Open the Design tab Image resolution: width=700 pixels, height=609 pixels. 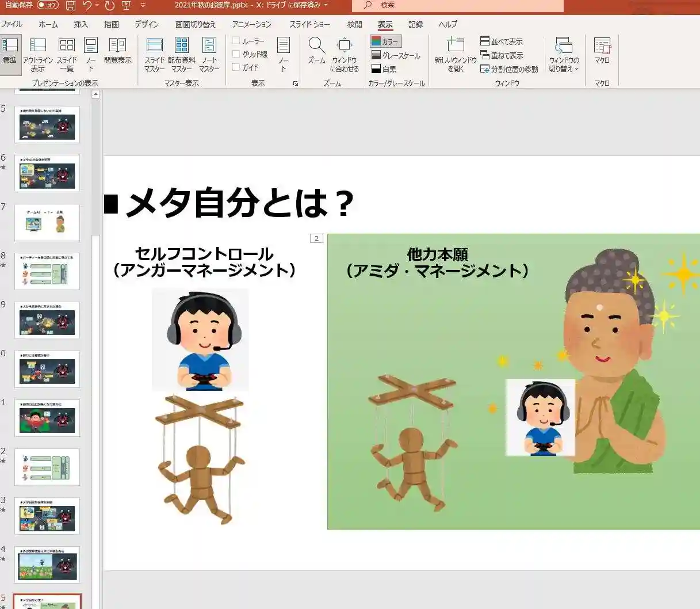click(147, 24)
